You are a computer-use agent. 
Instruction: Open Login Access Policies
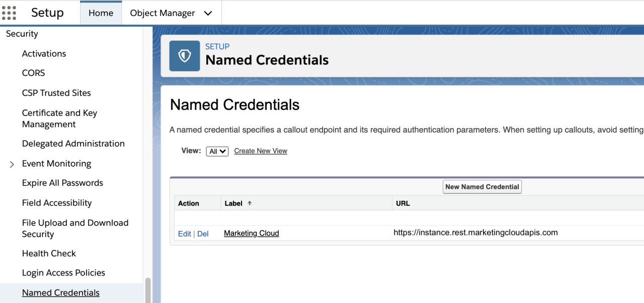(x=63, y=273)
